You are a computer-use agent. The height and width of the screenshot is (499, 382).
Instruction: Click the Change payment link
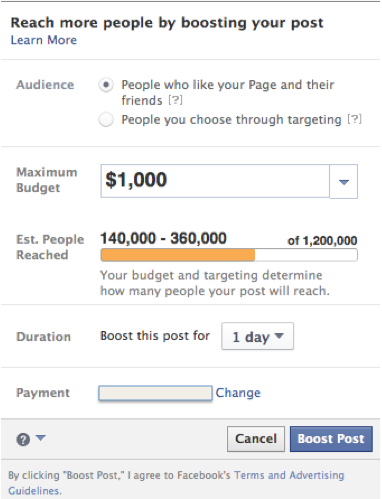coord(238,393)
